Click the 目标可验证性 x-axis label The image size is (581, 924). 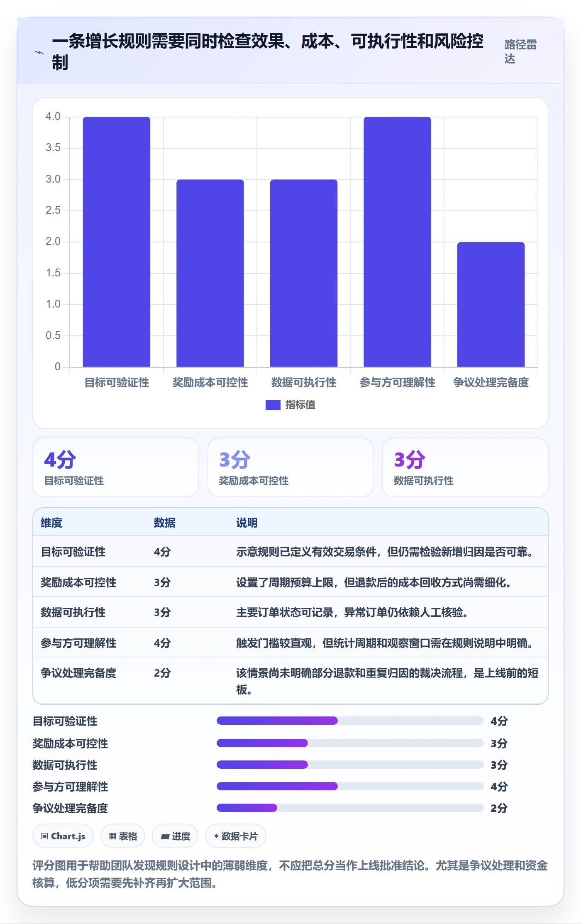point(117,382)
